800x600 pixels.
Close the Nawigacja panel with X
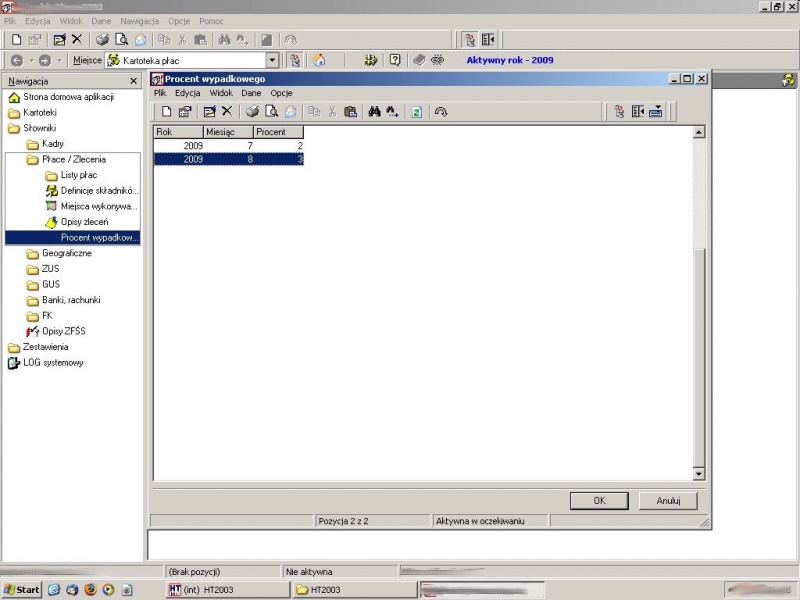134,81
